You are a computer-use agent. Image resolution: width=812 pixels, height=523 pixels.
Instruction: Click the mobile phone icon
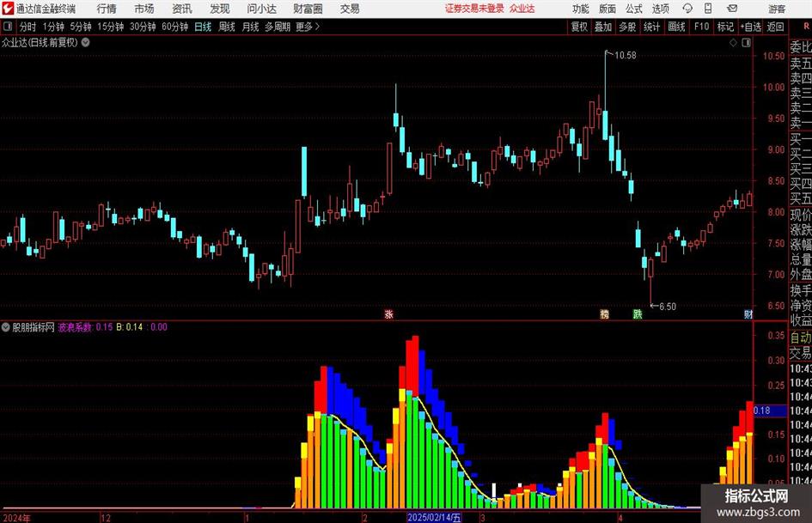(708, 9)
